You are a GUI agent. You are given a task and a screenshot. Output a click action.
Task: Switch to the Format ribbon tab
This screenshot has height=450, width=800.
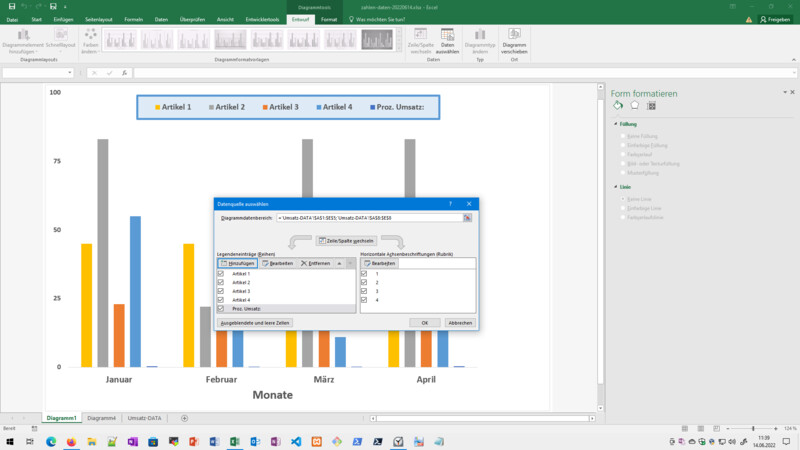pyautogui.click(x=329, y=19)
